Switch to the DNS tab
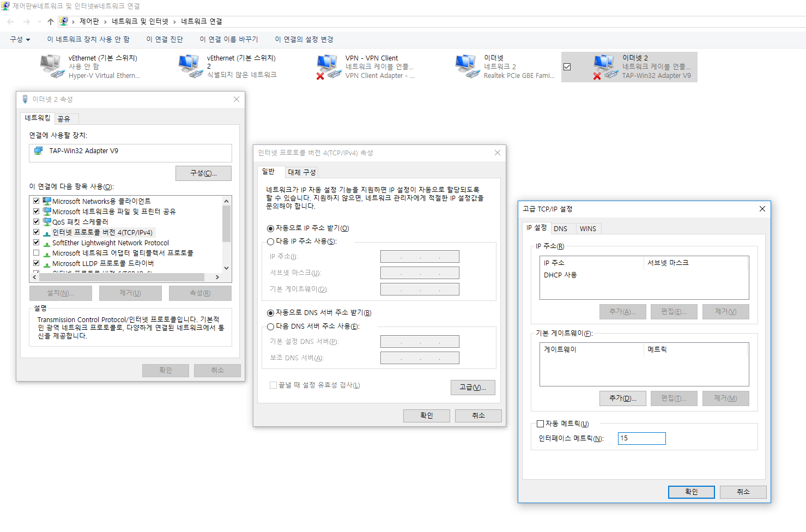The height and width of the screenshot is (532, 806). point(560,228)
